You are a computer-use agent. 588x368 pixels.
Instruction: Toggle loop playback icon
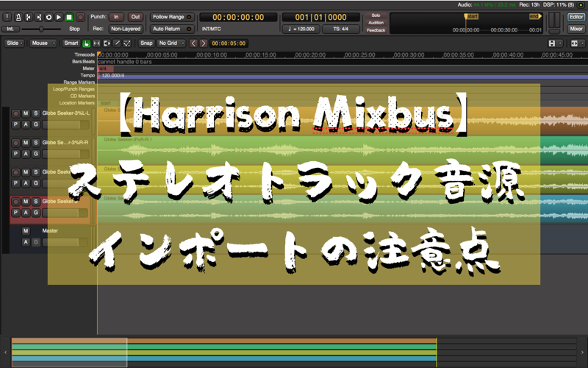pyautogui.click(x=49, y=17)
